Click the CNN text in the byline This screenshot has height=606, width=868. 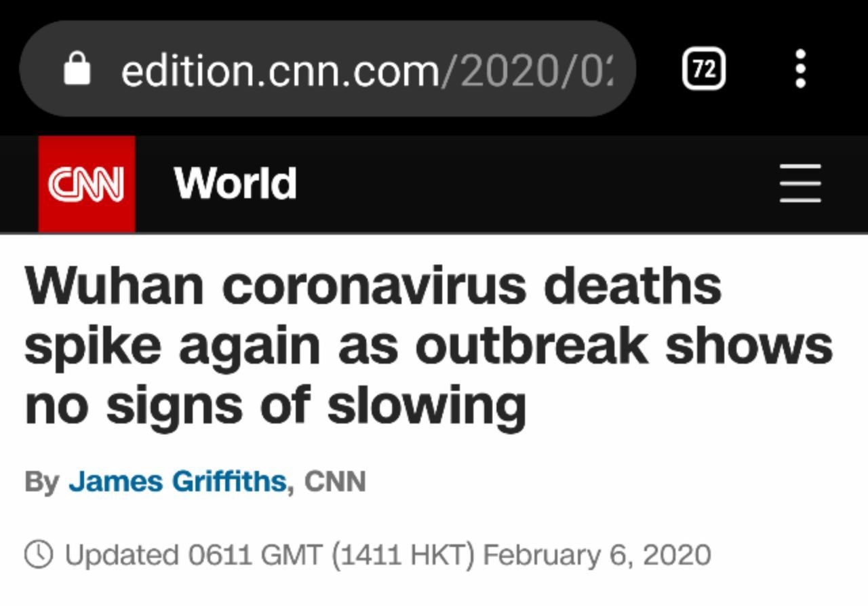(x=335, y=481)
